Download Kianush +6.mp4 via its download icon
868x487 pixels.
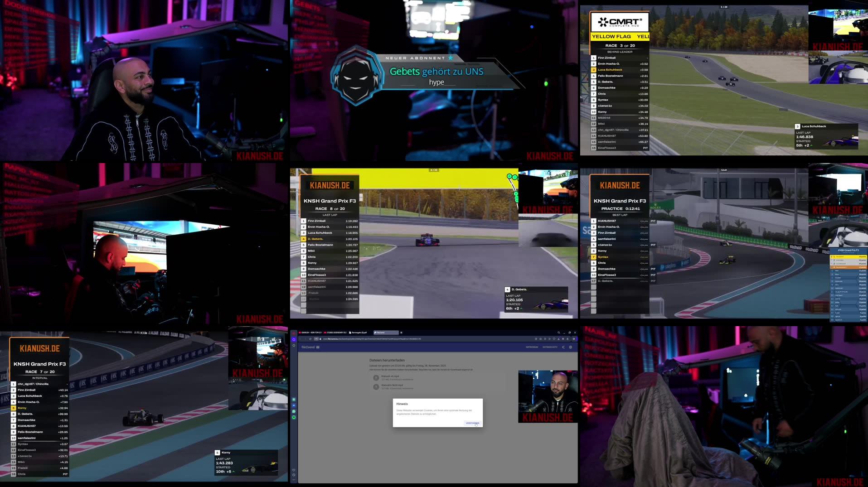click(375, 377)
